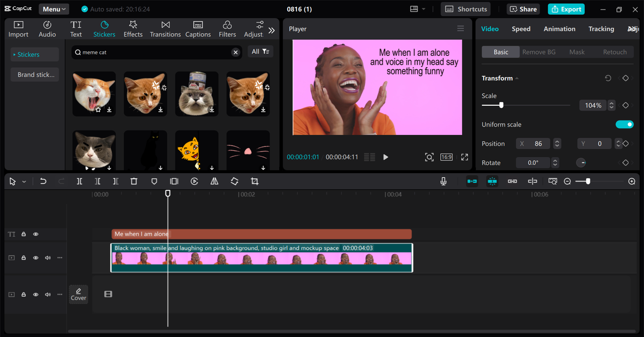644x337 pixels.
Task: Lock the bottom main video track
Action: pyautogui.click(x=24, y=295)
